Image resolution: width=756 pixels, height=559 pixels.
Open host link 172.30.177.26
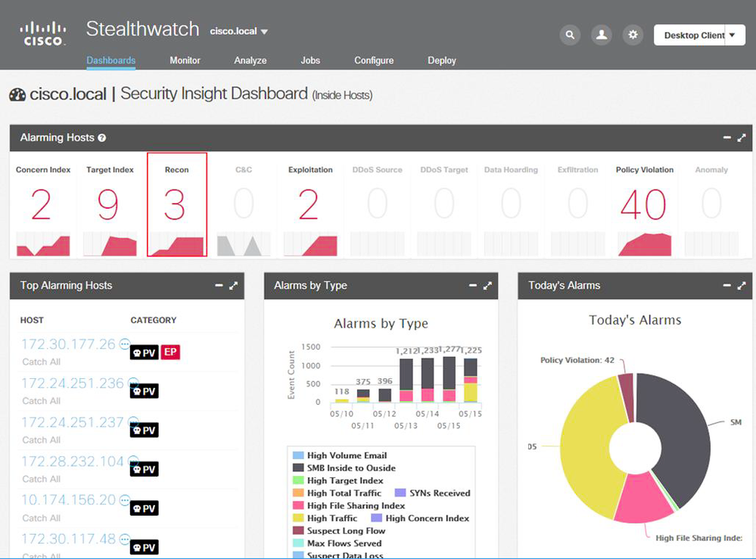68,344
